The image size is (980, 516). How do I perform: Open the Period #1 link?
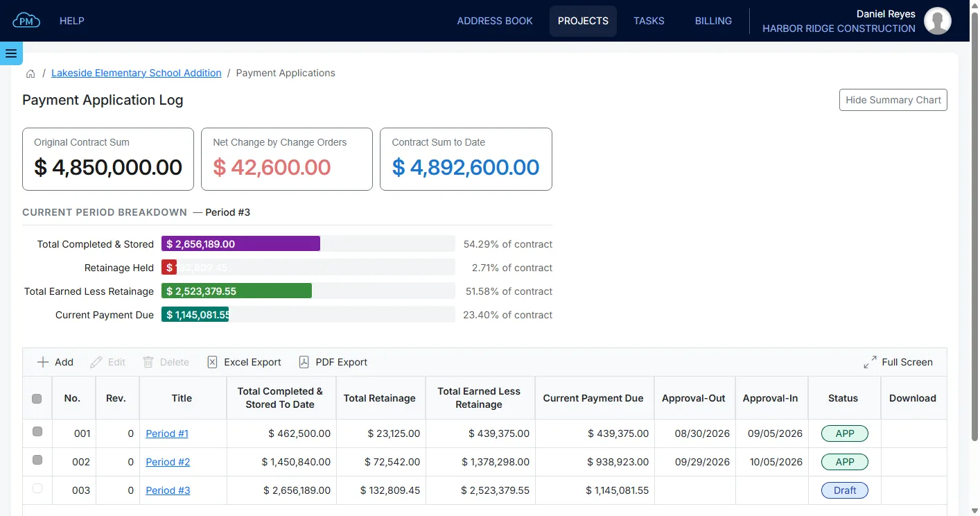point(167,433)
